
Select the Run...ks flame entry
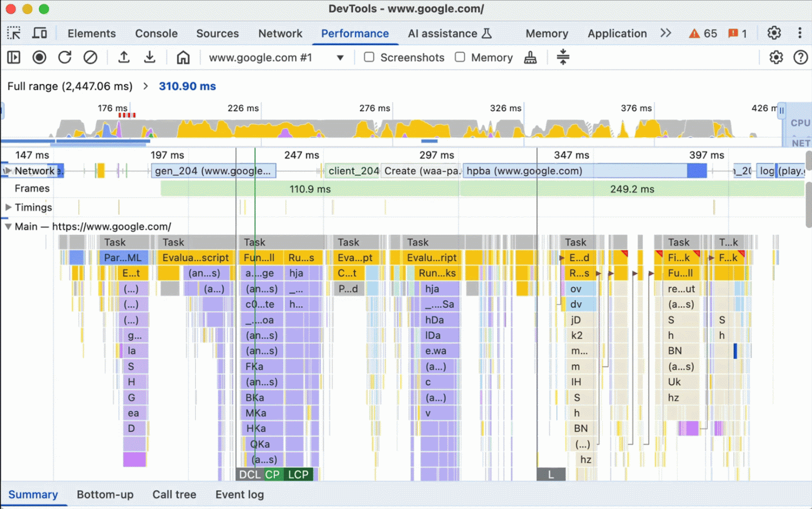tap(437, 273)
